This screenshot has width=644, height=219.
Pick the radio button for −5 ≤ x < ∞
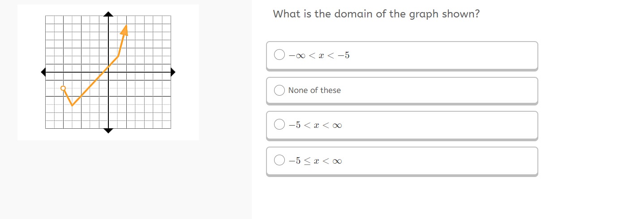[x=279, y=160]
